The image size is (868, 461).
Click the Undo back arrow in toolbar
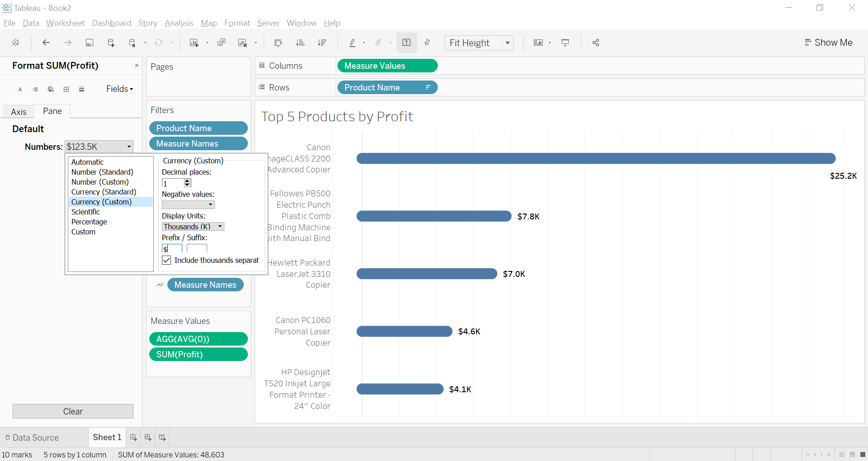click(46, 43)
